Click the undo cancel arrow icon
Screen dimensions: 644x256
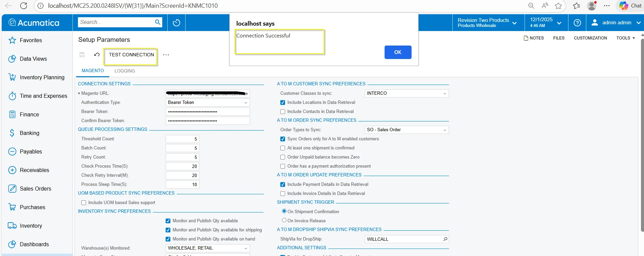click(x=97, y=55)
